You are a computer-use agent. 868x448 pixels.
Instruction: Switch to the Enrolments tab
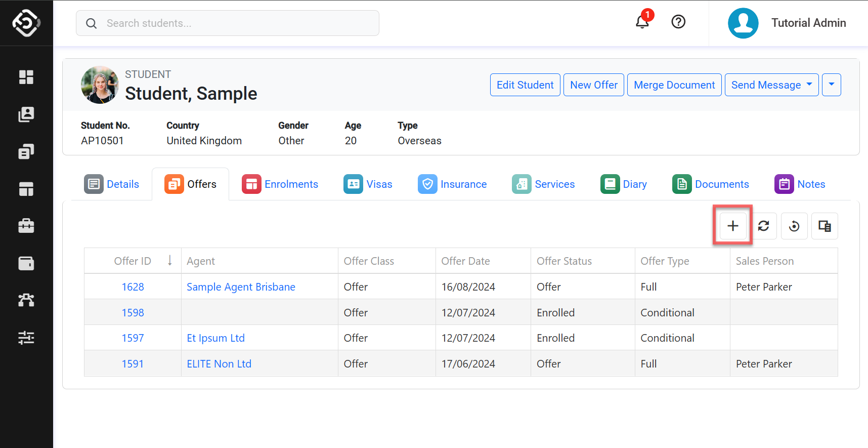(280, 184)
